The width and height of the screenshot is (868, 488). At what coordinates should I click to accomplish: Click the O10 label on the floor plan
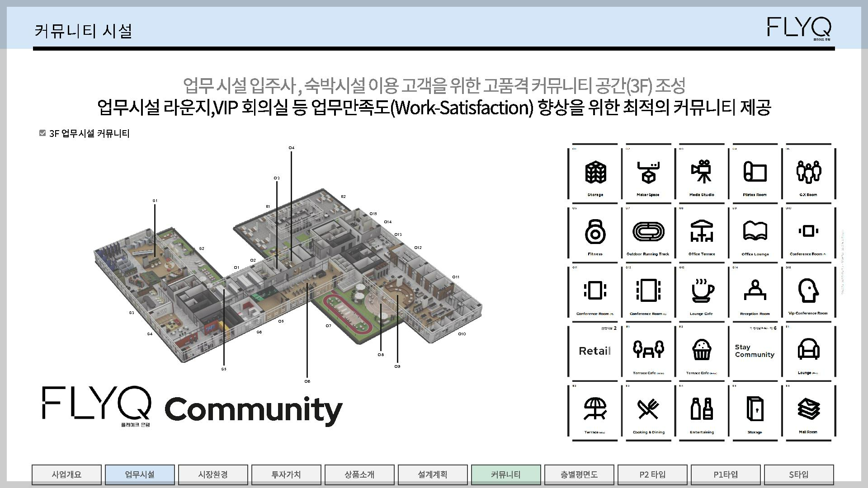tap(462, 334)
